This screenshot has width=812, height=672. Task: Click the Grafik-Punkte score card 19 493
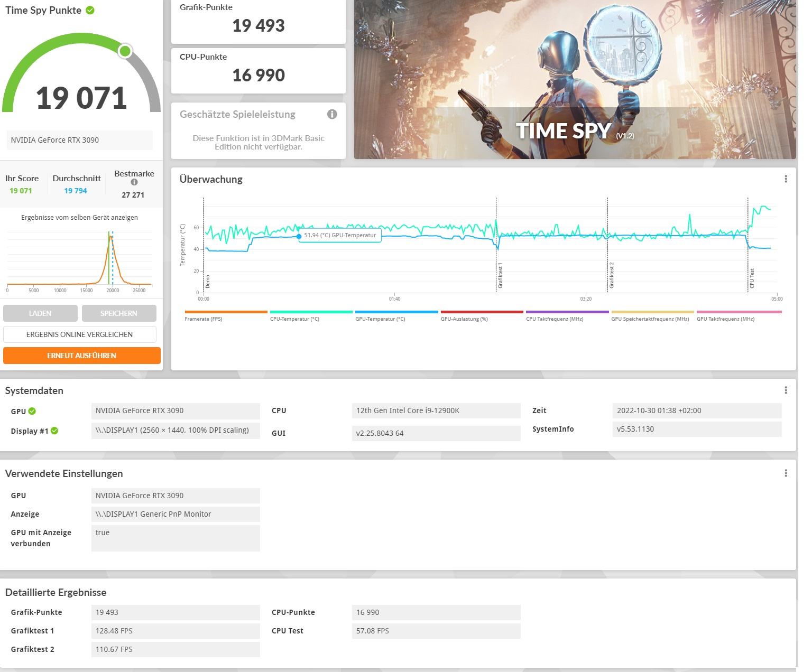click(259, 21)
